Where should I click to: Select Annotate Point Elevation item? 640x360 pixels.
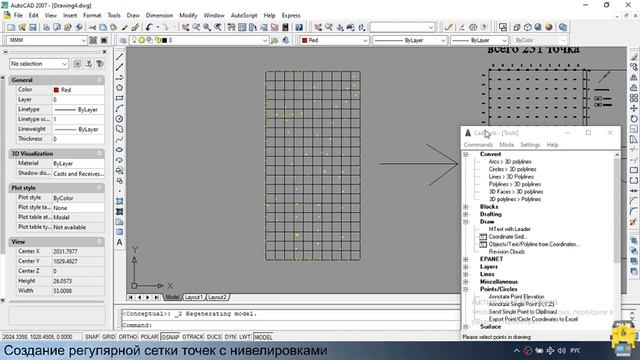pos(516,297)
